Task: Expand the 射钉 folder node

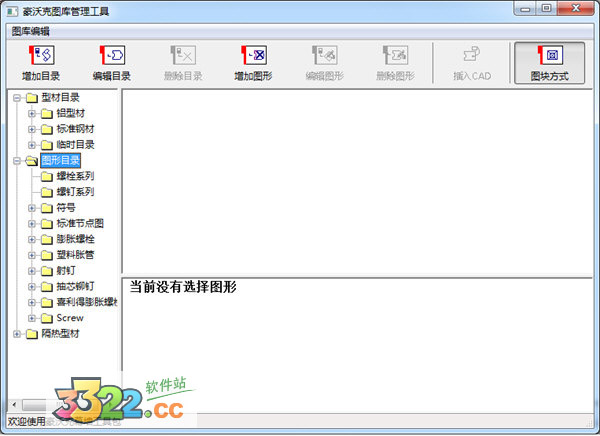Action: coord(32,271)
